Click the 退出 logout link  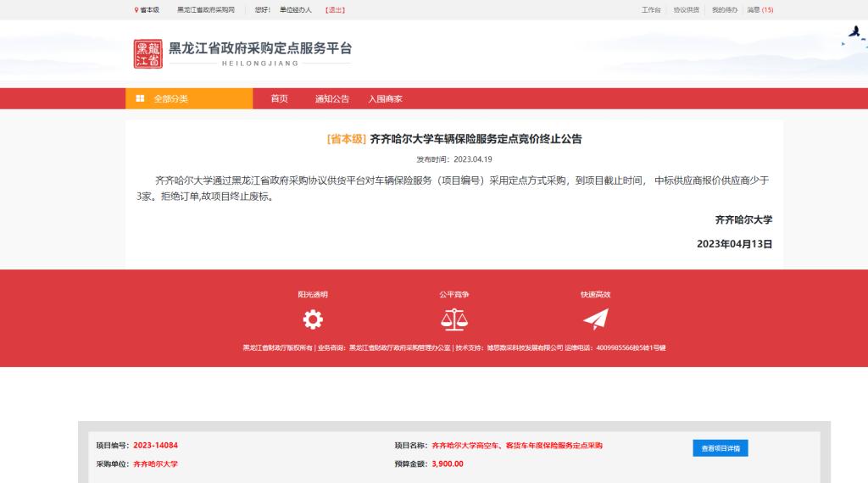335,10
